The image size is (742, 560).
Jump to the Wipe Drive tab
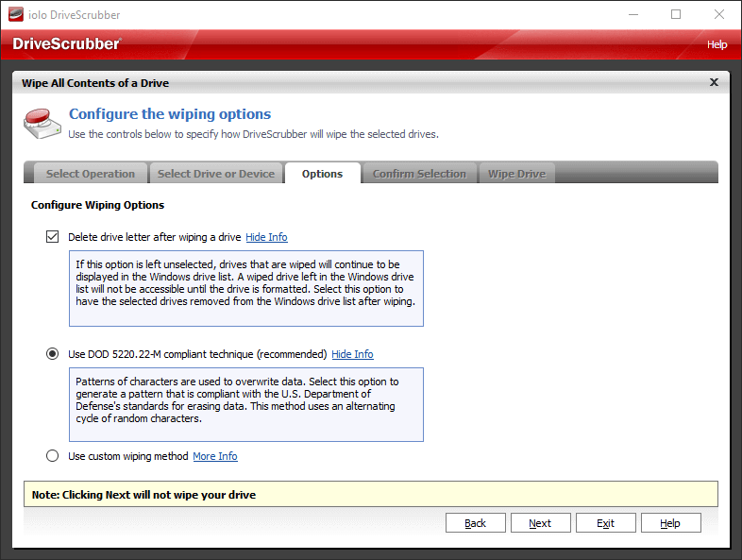tap(515, 174)
